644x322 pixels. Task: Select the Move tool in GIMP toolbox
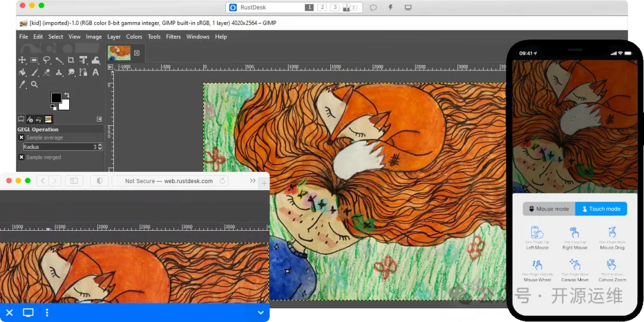click(x=22, y=60)
